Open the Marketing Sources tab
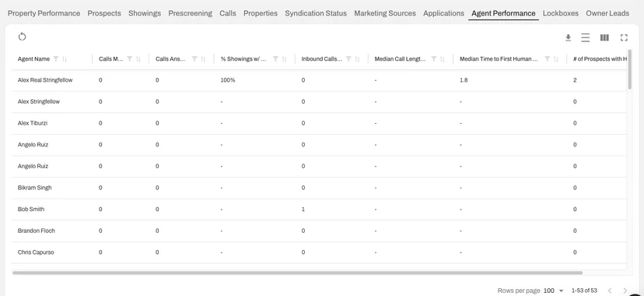 coord(385,13)
